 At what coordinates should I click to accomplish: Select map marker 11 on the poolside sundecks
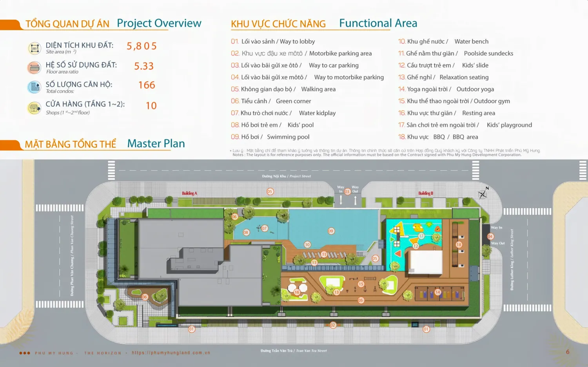tap(324, 254)
